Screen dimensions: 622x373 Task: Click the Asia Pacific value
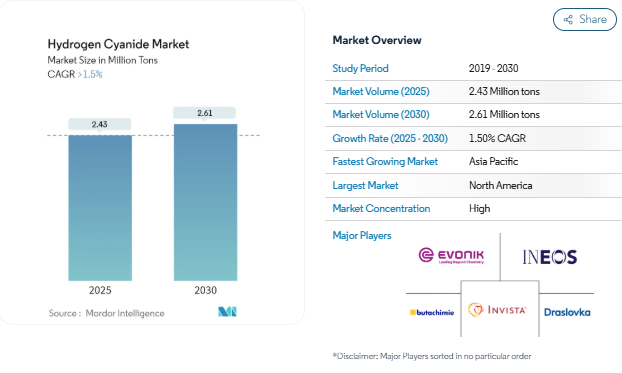(x=493, y=162)
